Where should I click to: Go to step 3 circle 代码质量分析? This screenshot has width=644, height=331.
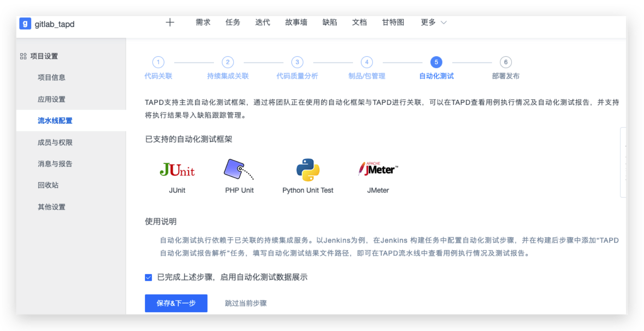point(297,62)
